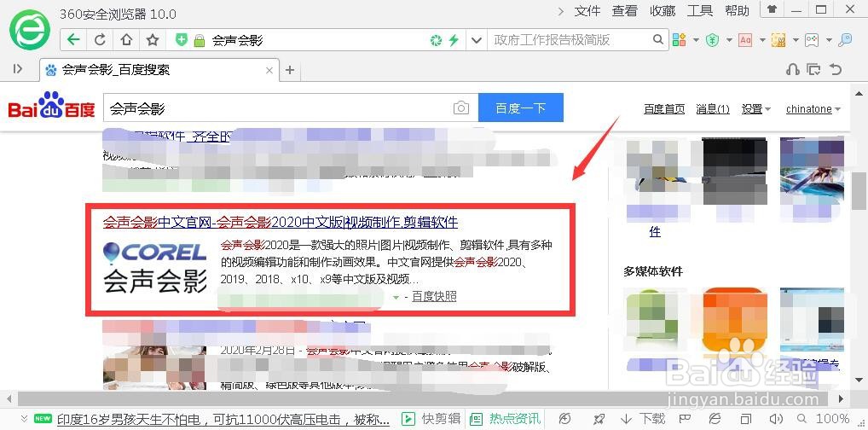Open the 印度16岁男孩 news headline

(x=223, y=419)
